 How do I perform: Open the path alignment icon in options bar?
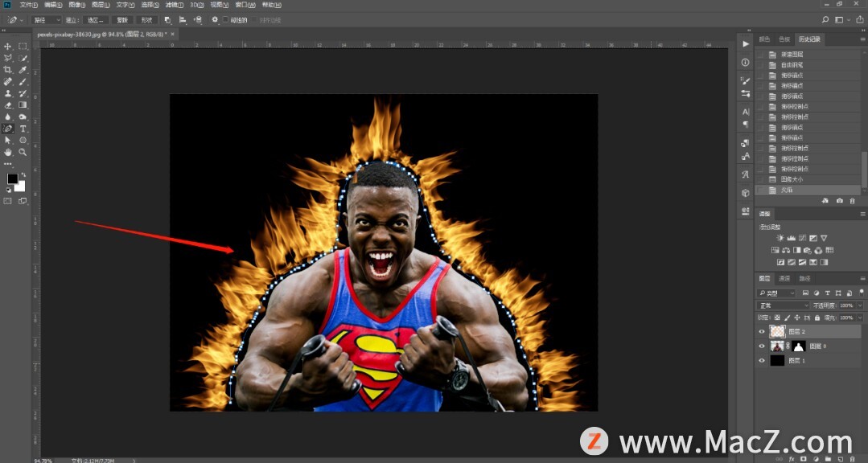click(x=183, y=20)
